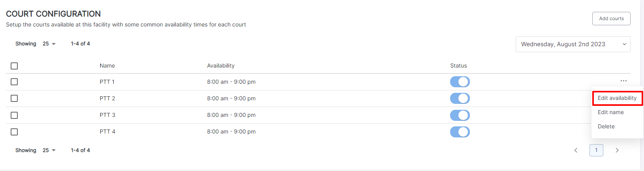Viewport: 644px width, 171px height.
Task: Tick the PTT 4 row checkbox
Action: coord(14,132)
